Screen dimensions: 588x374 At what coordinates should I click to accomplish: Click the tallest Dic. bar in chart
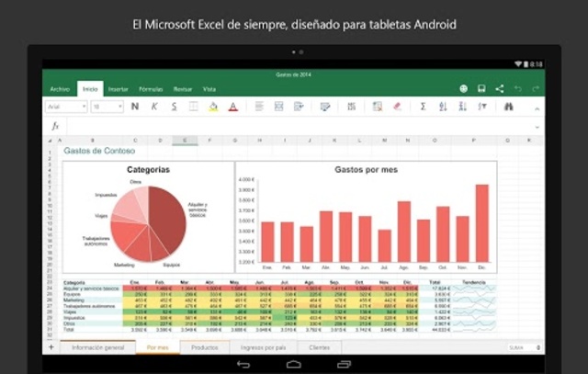click(481, 223)
